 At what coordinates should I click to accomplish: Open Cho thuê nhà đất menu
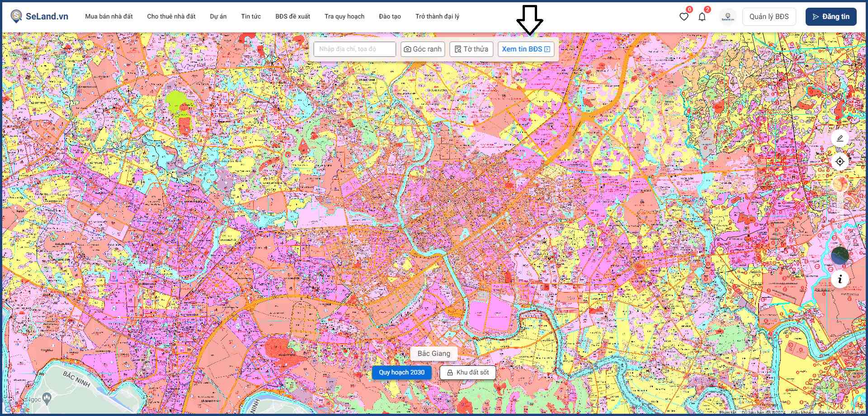tap(171, 16)
